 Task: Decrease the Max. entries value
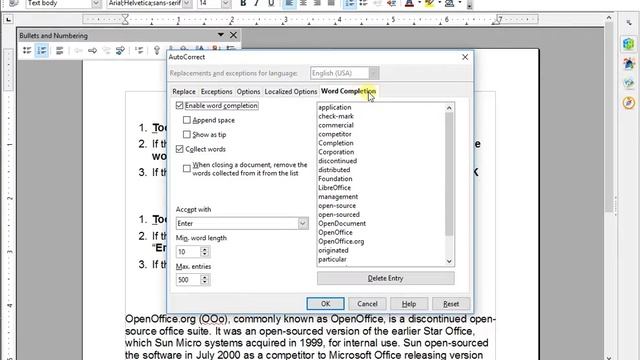pyautogui.click(x=205, y=282)
